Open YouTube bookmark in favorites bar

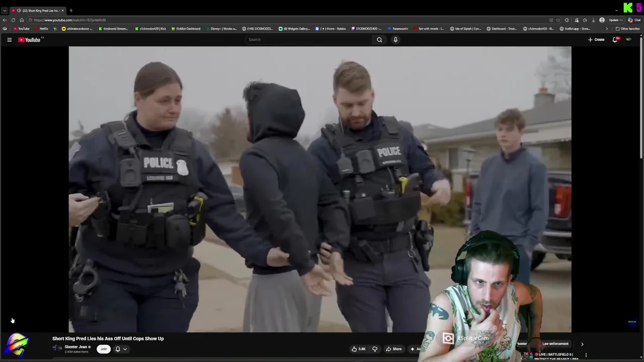[21, 29]
